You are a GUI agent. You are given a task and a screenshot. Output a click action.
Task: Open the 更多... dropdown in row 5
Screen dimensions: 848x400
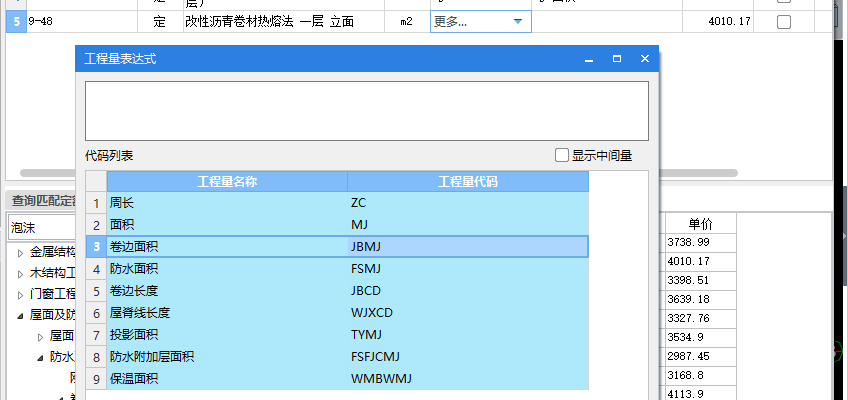518,22
